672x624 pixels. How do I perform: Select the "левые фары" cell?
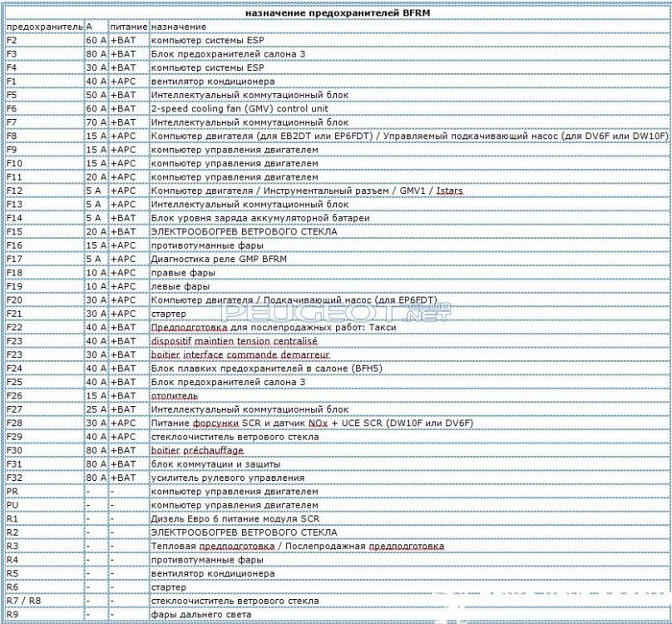177,286
